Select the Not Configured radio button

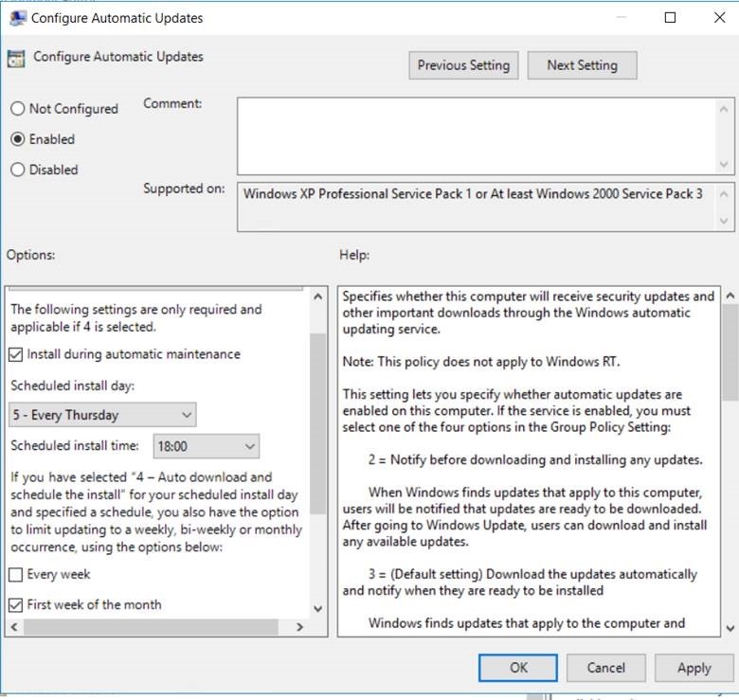click(18, 109)
